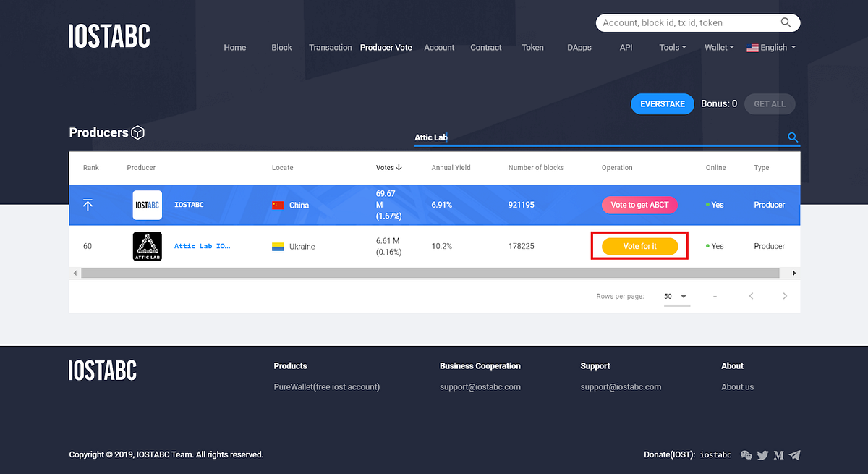This screenshot has height=474, width=868.
Task: Click the Vote for it button
Action: (639, 246)
